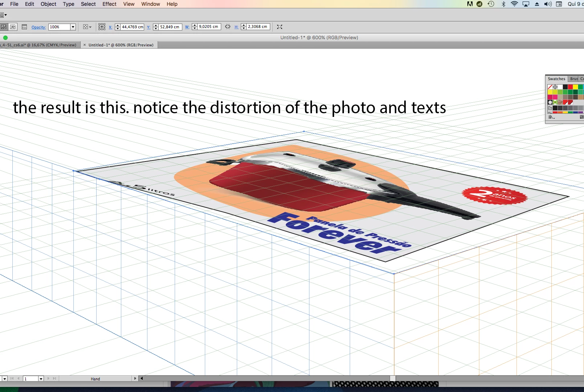Open the Object menu
The image size is (584, 392).
(48, 4)
